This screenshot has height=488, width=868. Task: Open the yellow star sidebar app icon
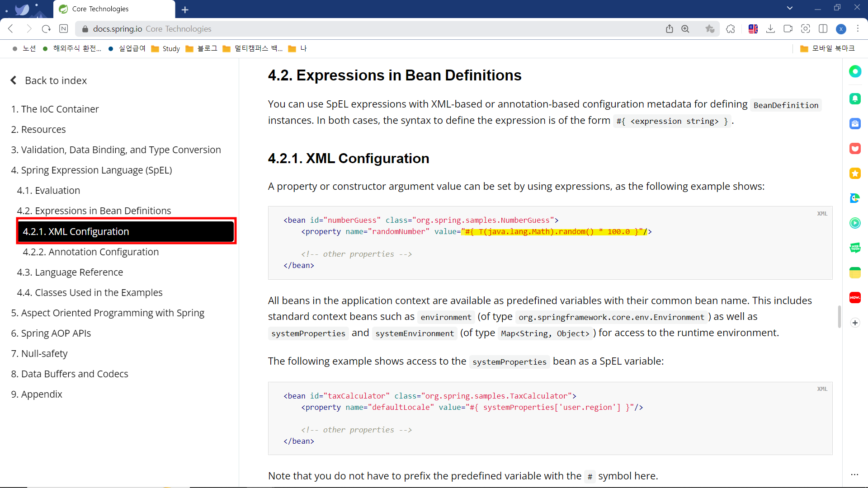click(x=855, y=174)
